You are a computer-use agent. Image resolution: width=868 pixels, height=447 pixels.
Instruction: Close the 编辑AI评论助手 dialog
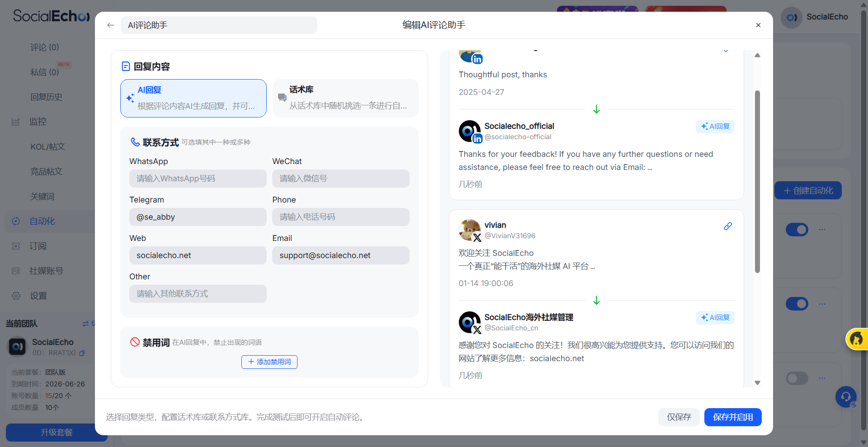tap(758, 25)
